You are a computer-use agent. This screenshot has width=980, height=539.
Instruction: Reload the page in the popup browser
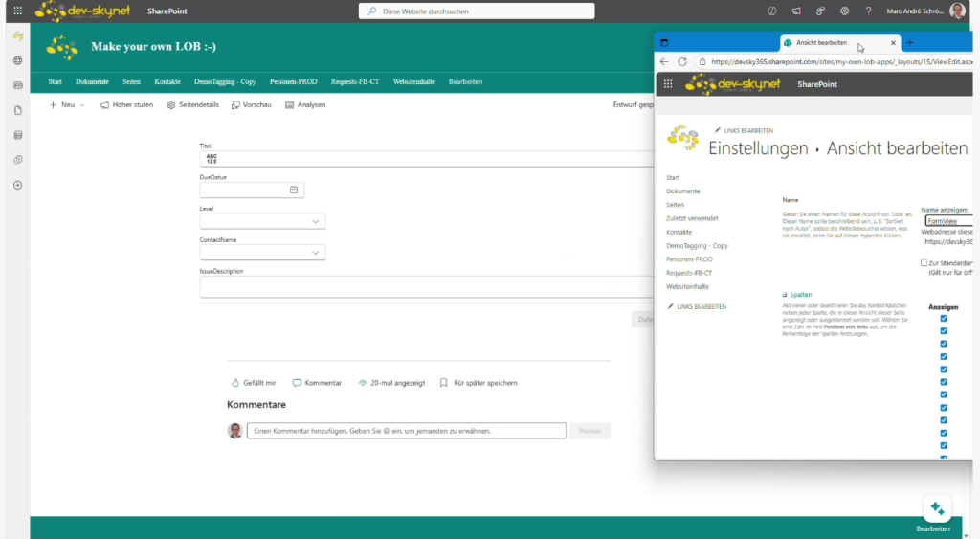(x=682, y=61)
